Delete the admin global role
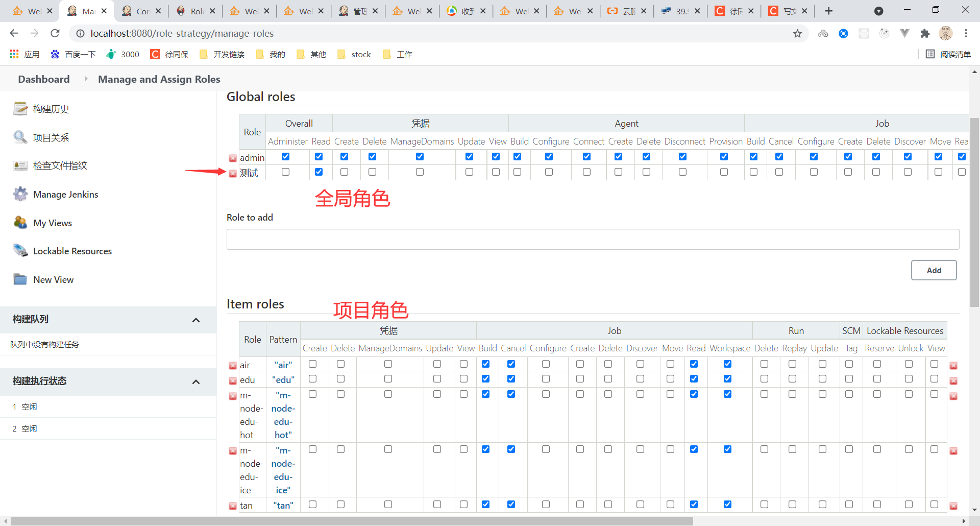 click(x=233, y=158)
